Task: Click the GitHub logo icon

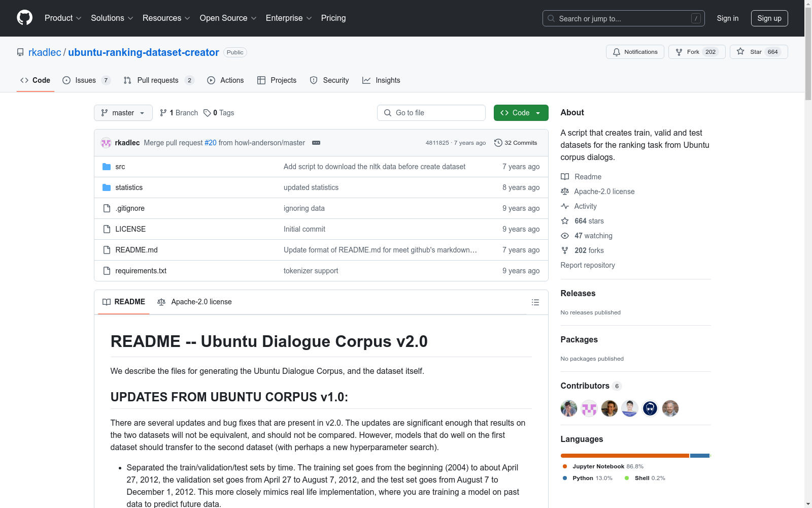Action: [24, 18]
